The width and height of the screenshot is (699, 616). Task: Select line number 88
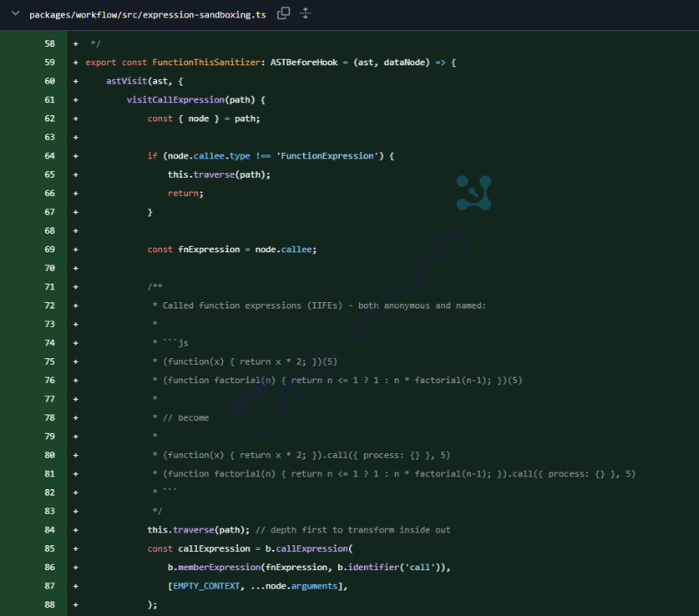(x=49, y=605)
